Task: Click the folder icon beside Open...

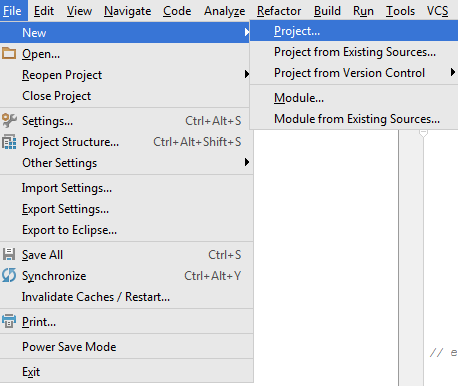Action: click(9, 53)
